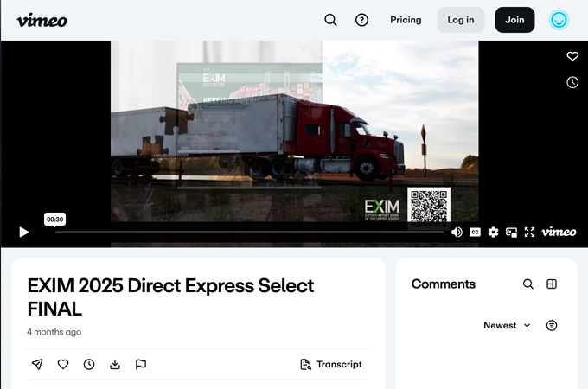Play the video
Image resolution: width=588 pixels, height=389 pixels.
click(24, 233)
